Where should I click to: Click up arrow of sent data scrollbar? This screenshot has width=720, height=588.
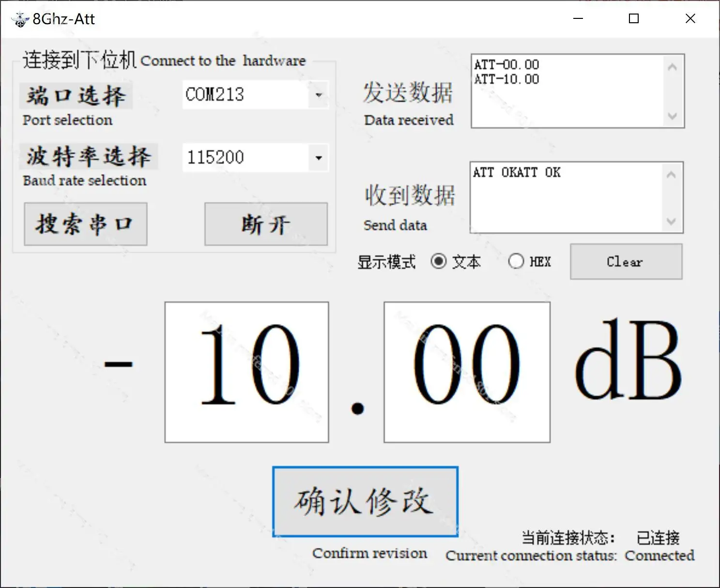[672, 67]
